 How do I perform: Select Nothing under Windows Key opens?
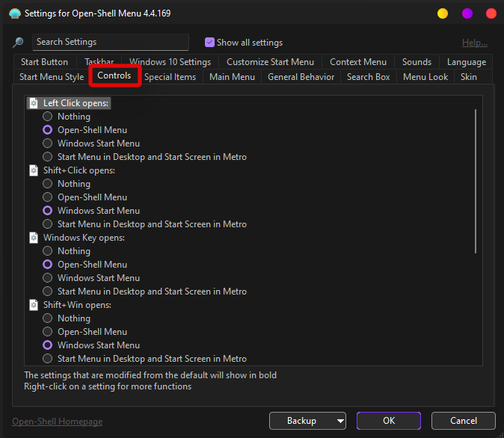[48, 251]
